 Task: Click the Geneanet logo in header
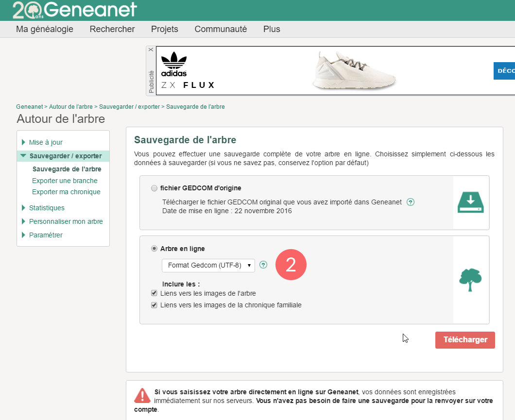pos(74,10)
